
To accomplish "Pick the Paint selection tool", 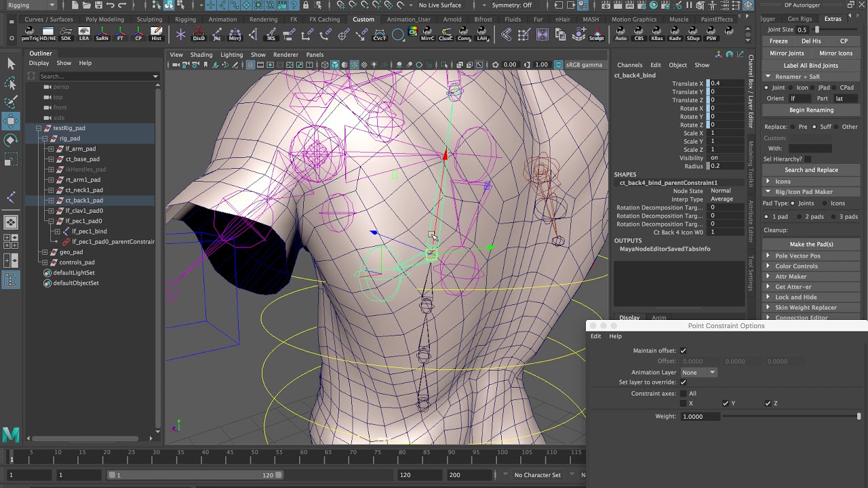I will click(11, 102).
